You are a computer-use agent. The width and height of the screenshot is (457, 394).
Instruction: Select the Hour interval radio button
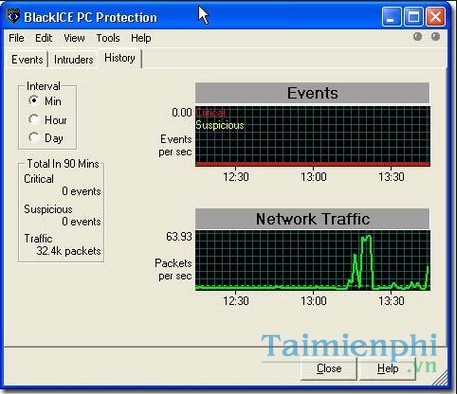(34, 119)
